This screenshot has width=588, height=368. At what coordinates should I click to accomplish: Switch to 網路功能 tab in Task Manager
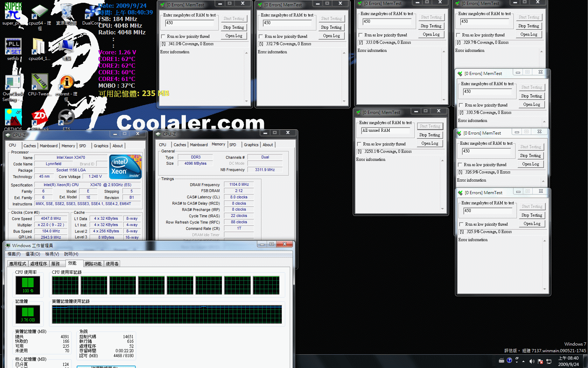[x=93, y=264]
